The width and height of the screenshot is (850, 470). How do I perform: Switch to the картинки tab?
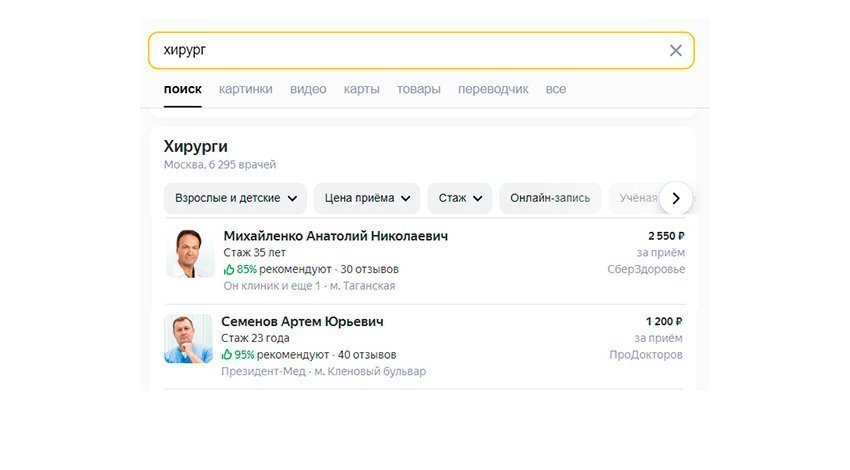point(246,89)
